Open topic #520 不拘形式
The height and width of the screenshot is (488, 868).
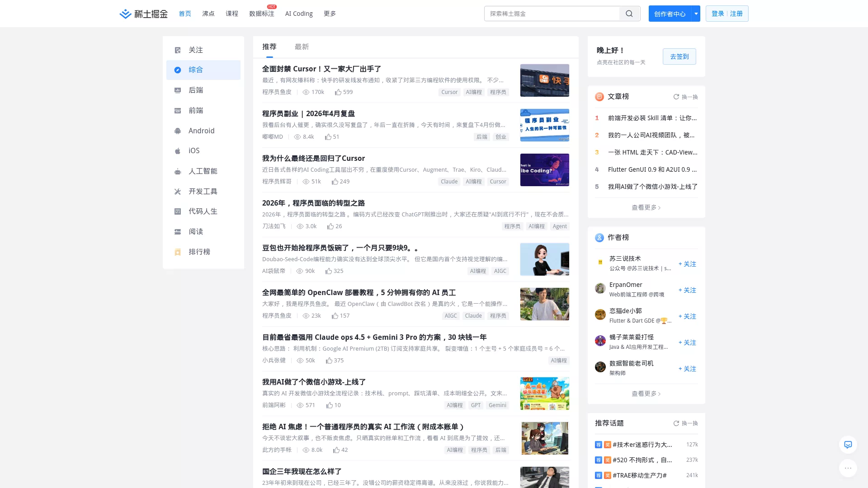[642, 460]
